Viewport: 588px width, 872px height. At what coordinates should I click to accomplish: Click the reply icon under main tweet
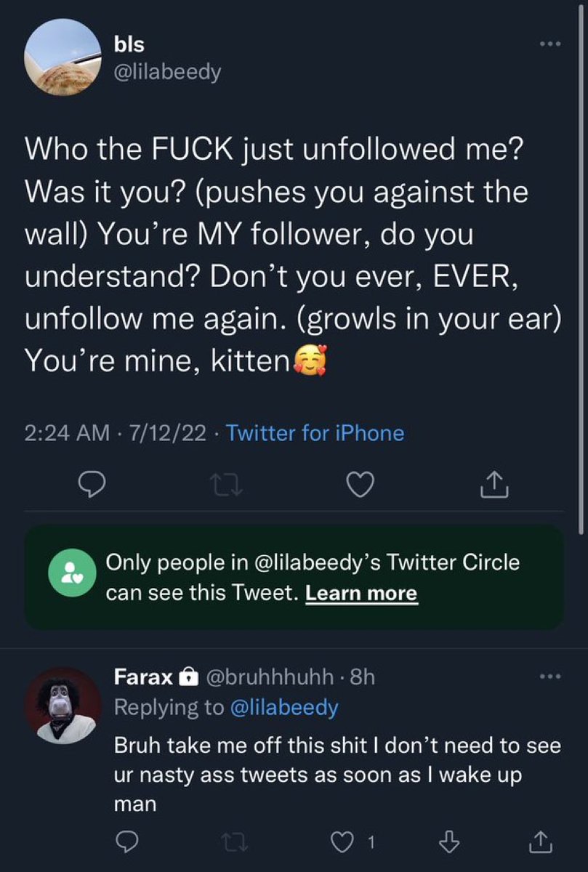click(94, 483)
